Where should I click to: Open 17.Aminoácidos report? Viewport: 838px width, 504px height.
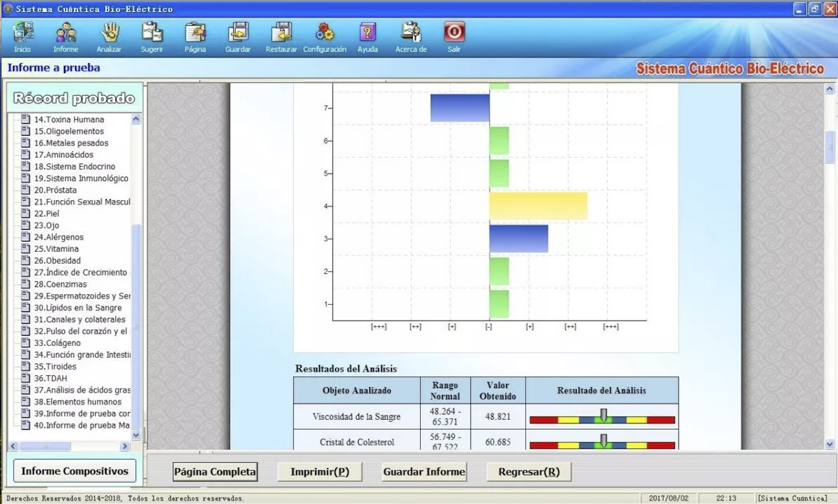63,155
